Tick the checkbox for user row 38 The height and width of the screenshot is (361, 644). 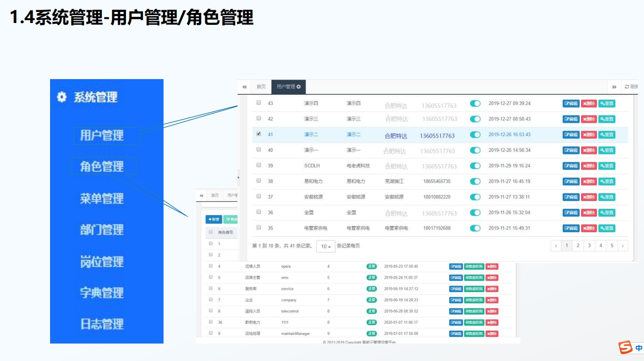coord(259,180)
